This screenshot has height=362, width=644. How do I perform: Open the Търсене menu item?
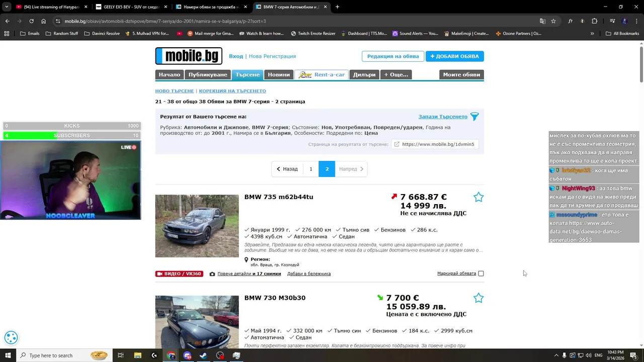pyautogui.click(x=248, y=74)
